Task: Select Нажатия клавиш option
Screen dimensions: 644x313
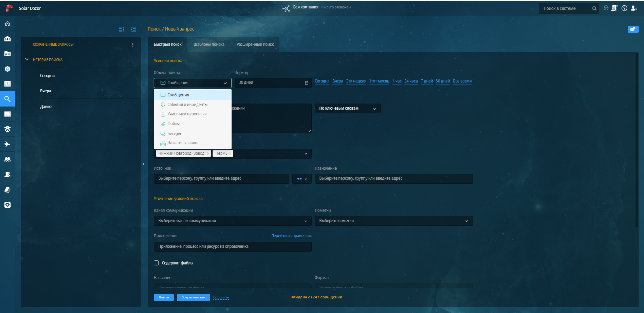Action: click(x=193, y=143)
